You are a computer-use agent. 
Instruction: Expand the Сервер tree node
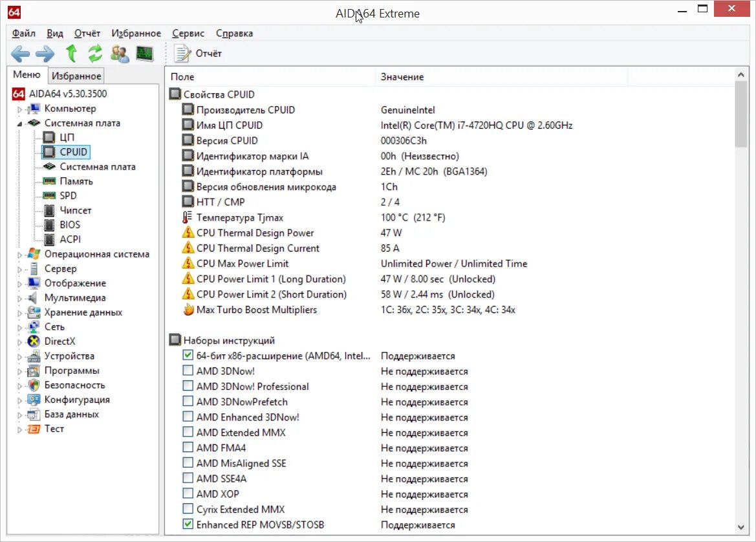[x=20, y=269]
